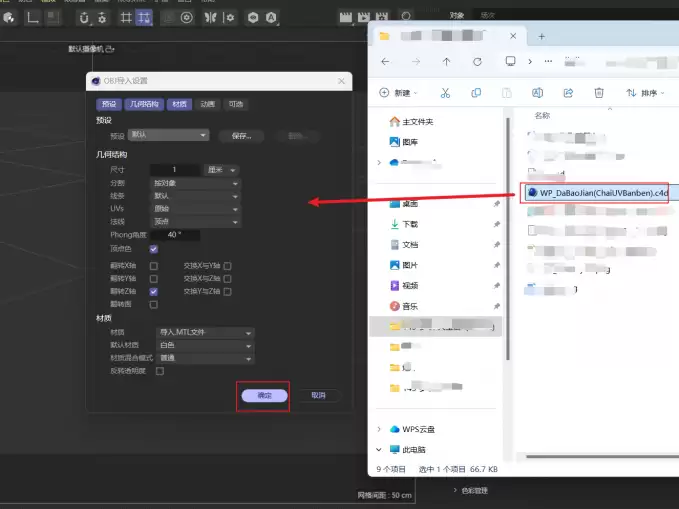Open the 线条 dropdown
Screen dimensions: 679x509
195,196
